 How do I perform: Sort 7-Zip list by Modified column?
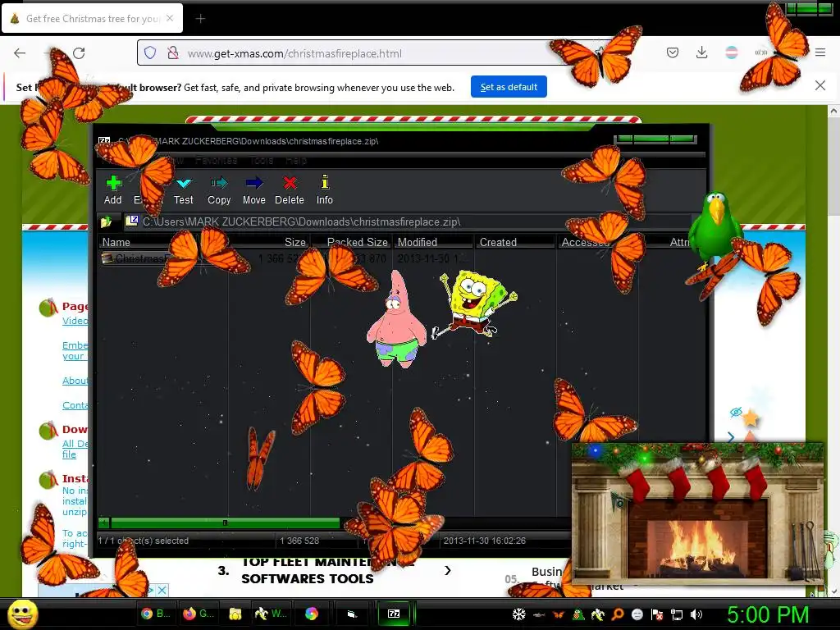(x=433, y=242)
